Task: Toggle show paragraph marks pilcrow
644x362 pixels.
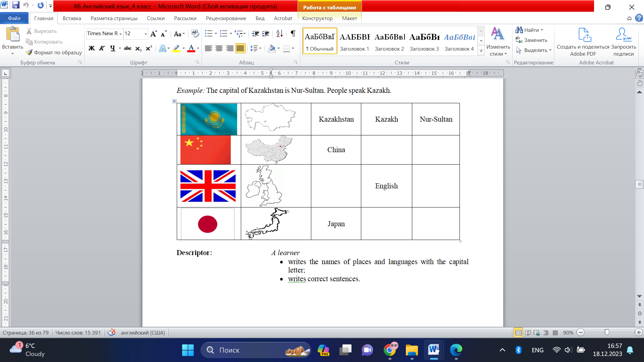Action: 293,34
